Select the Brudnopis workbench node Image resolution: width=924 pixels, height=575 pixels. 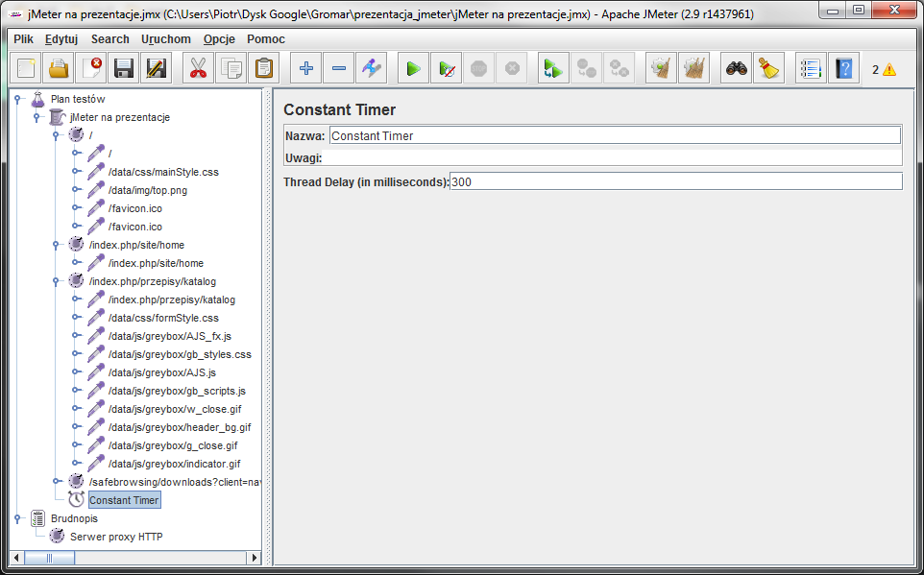tap(74, 518)
